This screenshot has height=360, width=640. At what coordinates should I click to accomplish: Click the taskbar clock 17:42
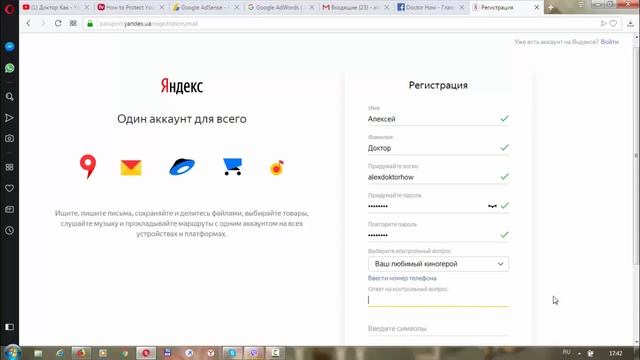(x=616, y=353)
